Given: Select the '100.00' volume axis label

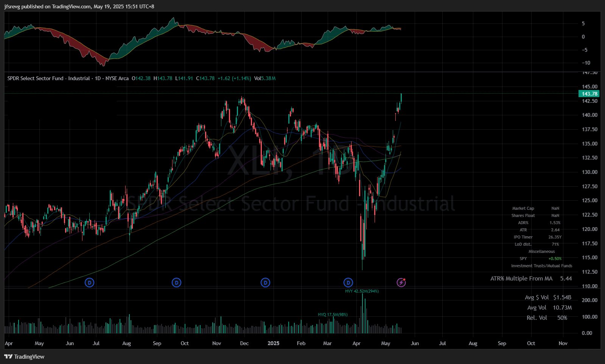Looking at the screenshot, I should 590,317.
